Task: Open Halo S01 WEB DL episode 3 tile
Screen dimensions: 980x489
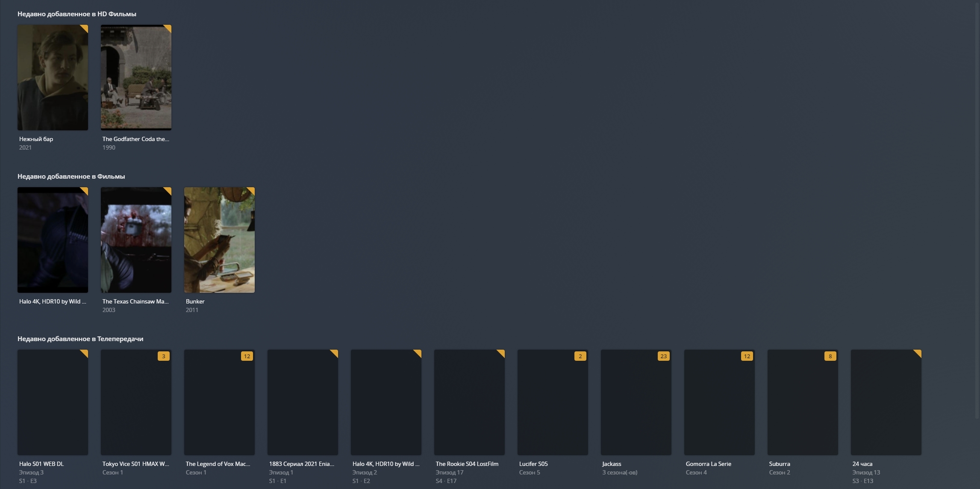Action: [53, 402]
